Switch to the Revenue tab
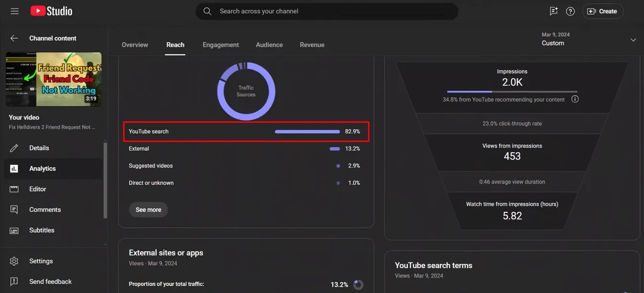 (x=312, y=45)
